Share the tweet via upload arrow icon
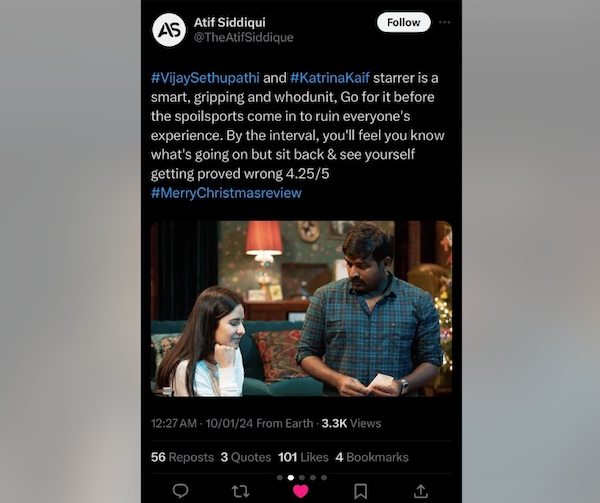This screenshot has height=503, width=600. tap(421, 491)
